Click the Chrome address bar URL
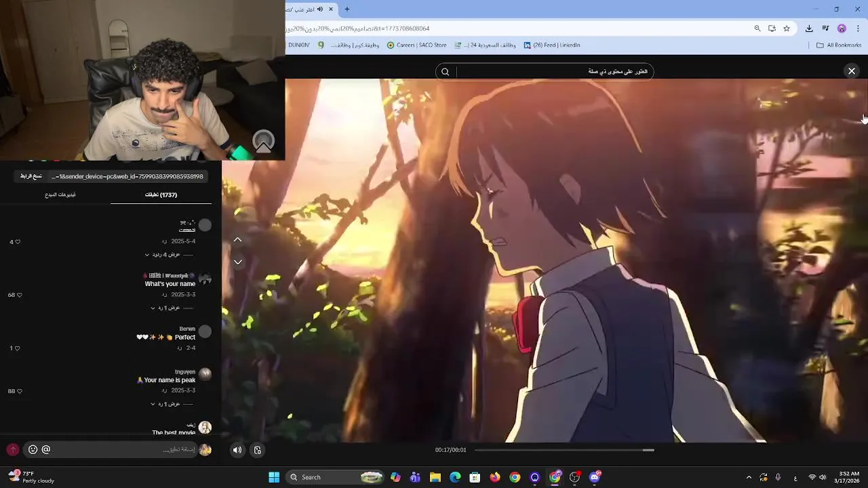The height and width of the screenshot is (488, 868). (x=357, y=28)
